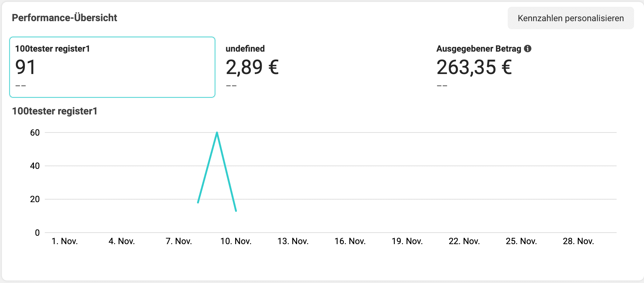Click the 28. Nov. axis label
Image resolution: width=644 pixels, height=283 pixels.
(x=578, y=241)
